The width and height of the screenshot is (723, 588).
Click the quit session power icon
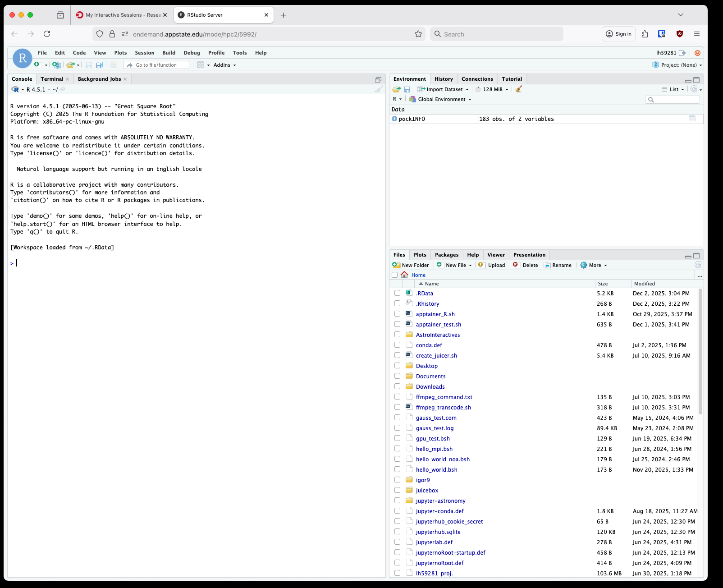click(x=697, y=53)
